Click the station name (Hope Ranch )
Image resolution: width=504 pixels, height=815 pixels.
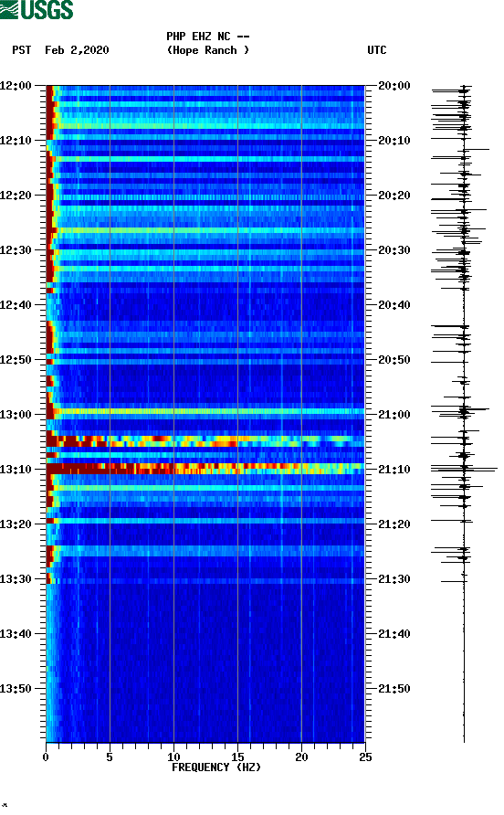point(208,50)
